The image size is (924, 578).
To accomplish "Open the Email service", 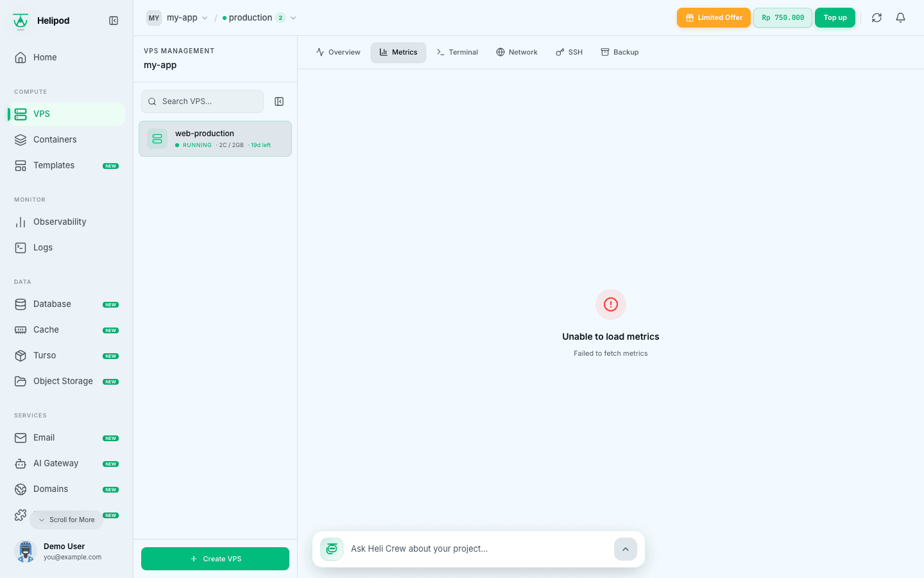I will tap(66, 437).
